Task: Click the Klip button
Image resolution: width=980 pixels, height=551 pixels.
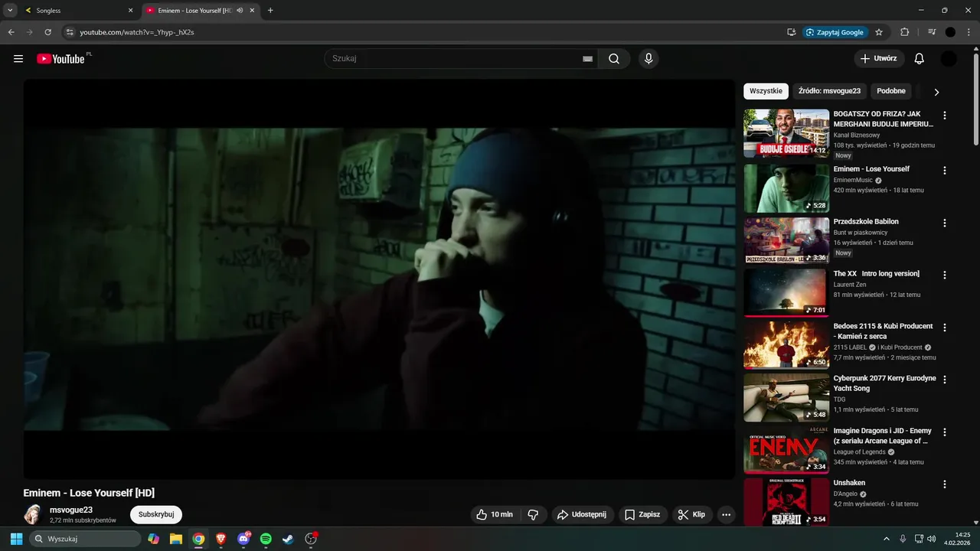Action: click(692, 514)
